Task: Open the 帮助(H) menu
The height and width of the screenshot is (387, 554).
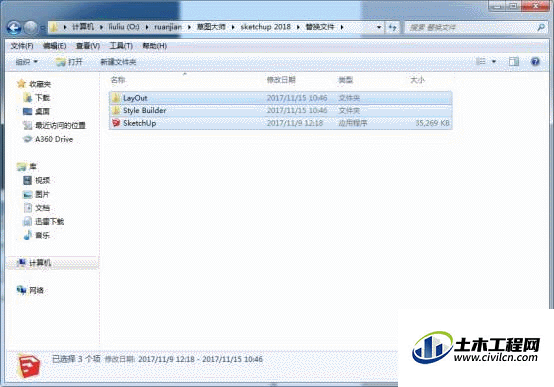Action: 154,46
